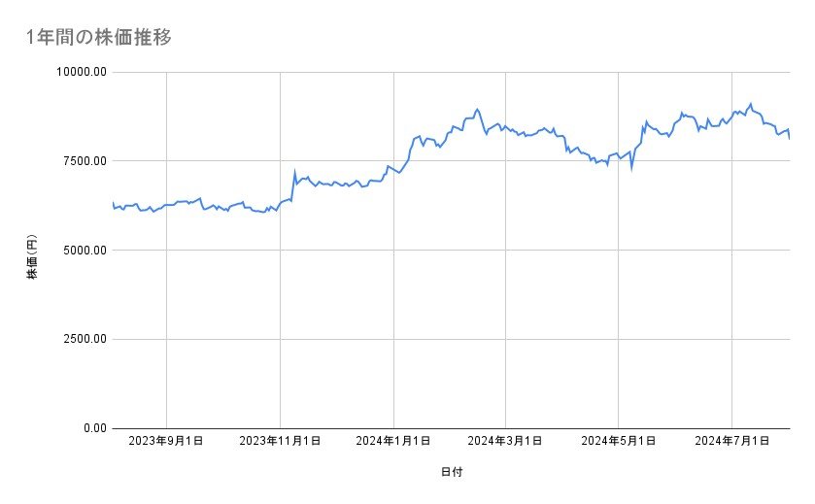Select the 5000.00 y-axis label
Viewport: 815px width, 504px height.
pyautogui.click(x=83, y=251)
